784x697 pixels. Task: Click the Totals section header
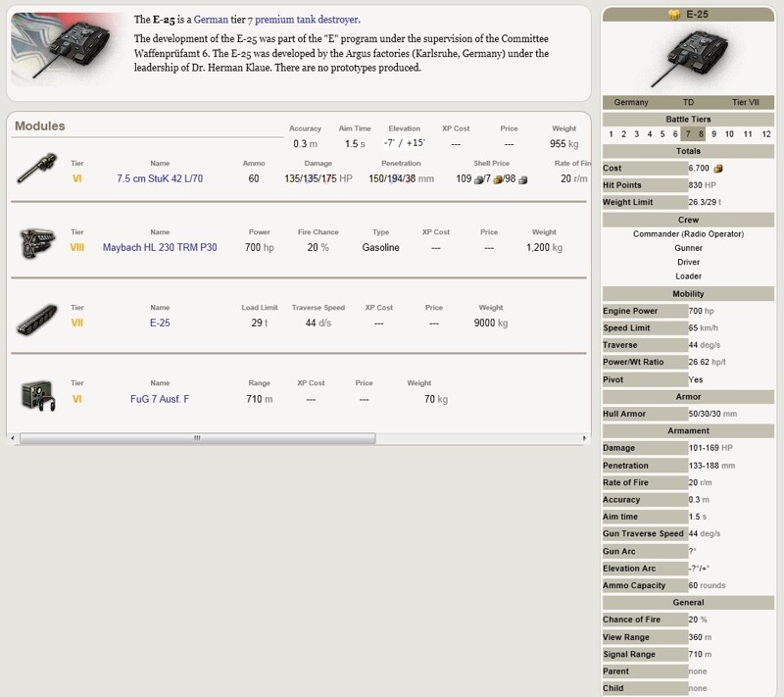688,151
